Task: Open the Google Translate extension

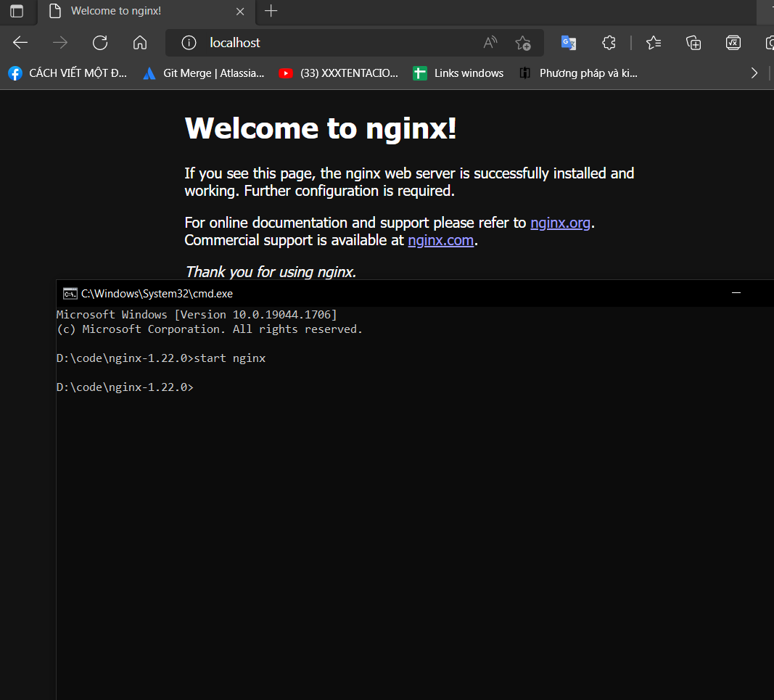Action: click(x=569, y=43)
